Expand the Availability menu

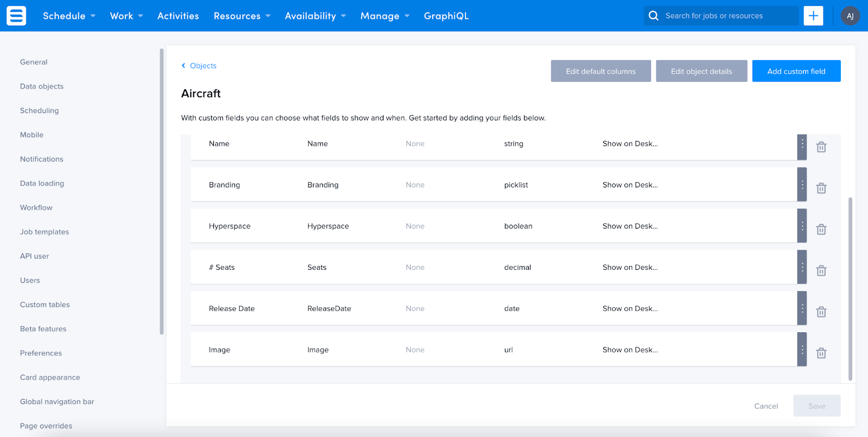click(315, 16)
